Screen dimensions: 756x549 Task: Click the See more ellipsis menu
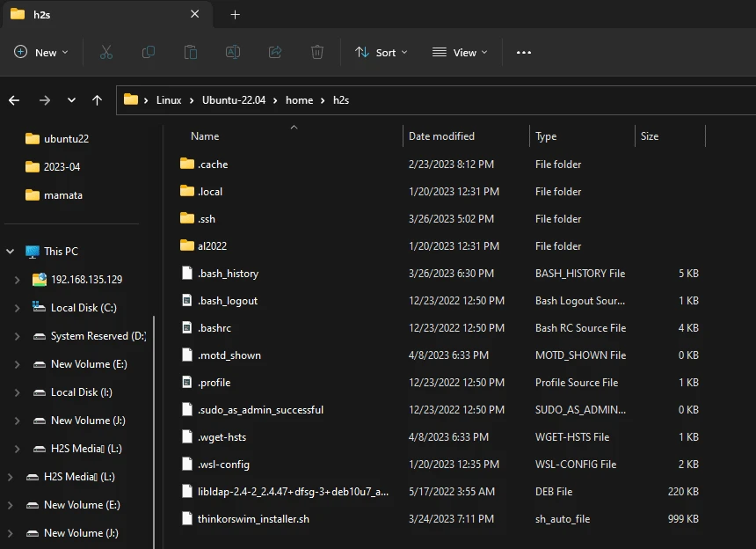pyautogui.click(x=523, y=52)
